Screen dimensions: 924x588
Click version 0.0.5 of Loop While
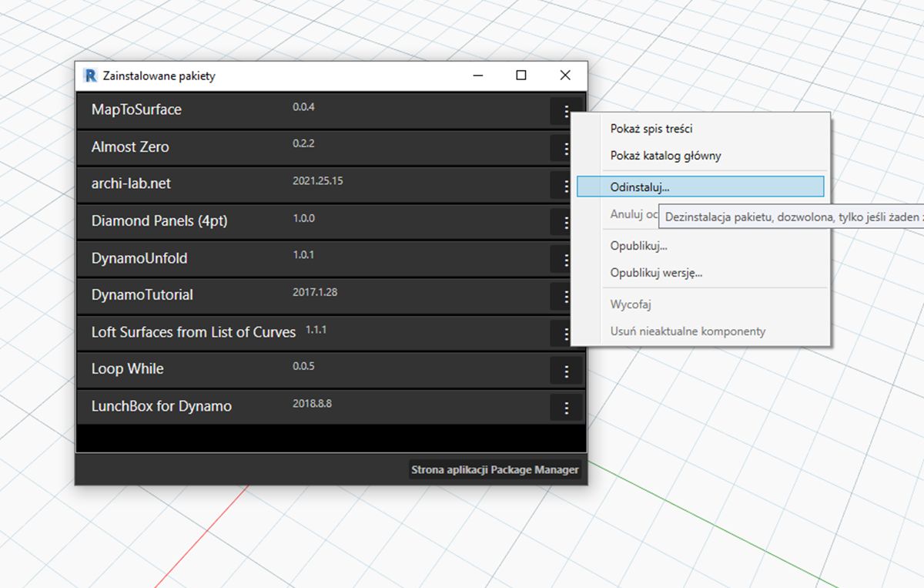[x=303, y=366]
